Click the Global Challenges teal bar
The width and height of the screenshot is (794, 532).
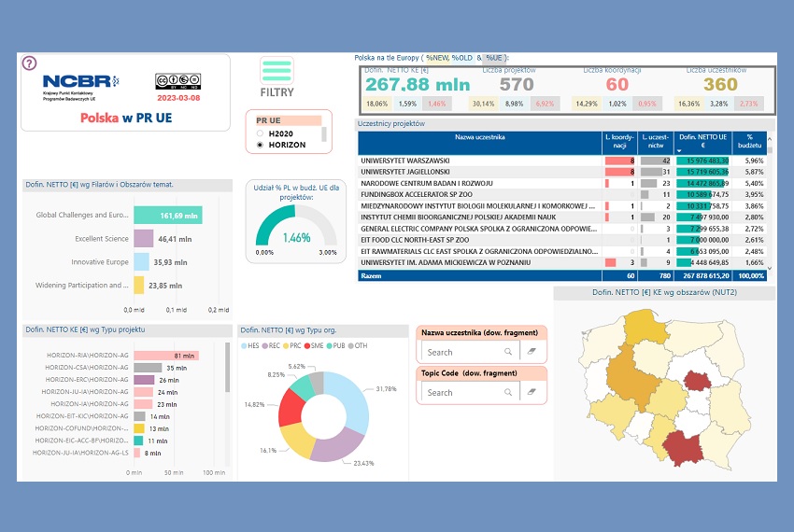coord(168,215)
